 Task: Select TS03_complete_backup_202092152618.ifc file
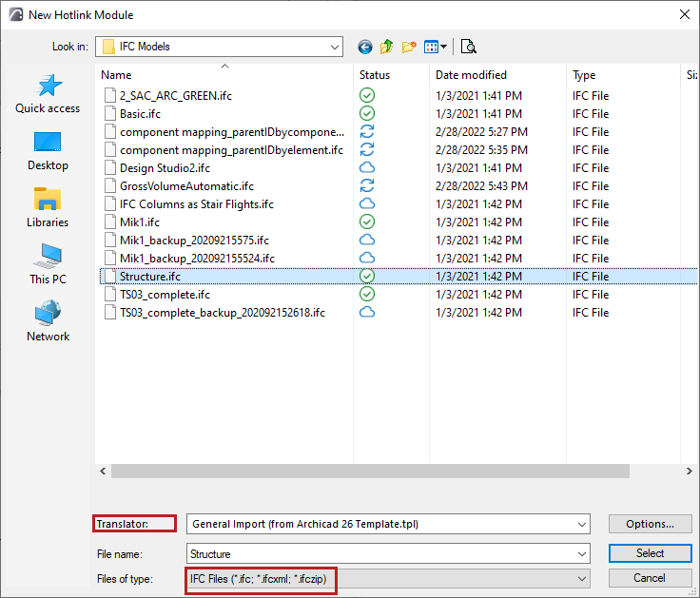[223, 313]
